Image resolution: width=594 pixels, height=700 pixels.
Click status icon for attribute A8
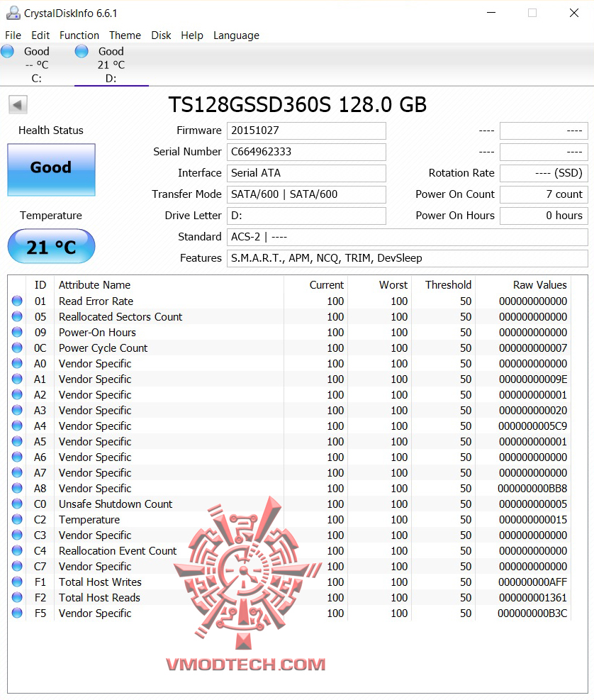(17, 488)
